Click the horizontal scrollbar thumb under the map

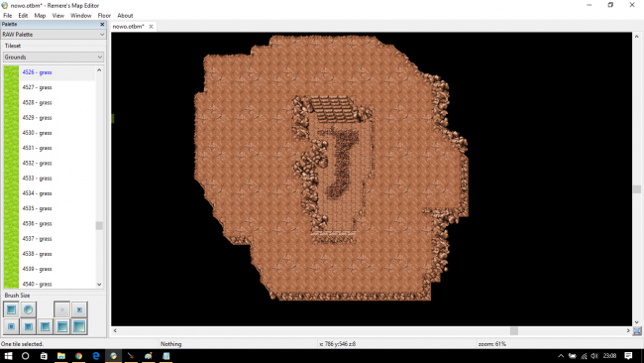pyautogui.click(x=514, y=330)
